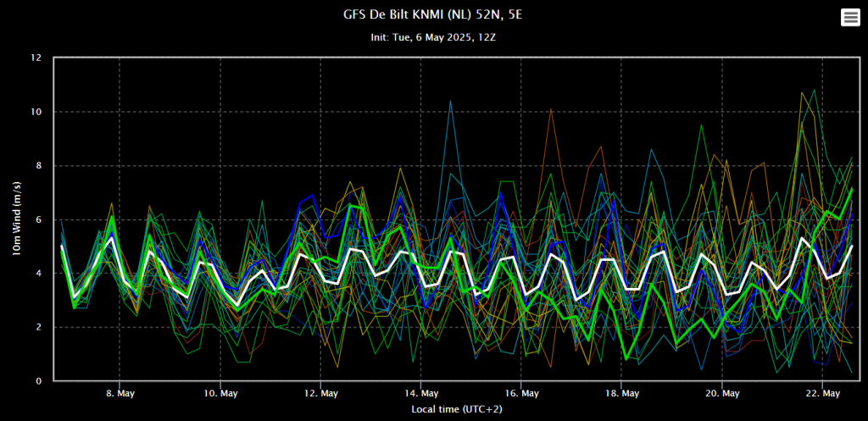Click the 14. May date tick label
Viewport: 868px width, 421px height.
click(x=420, y=393)
